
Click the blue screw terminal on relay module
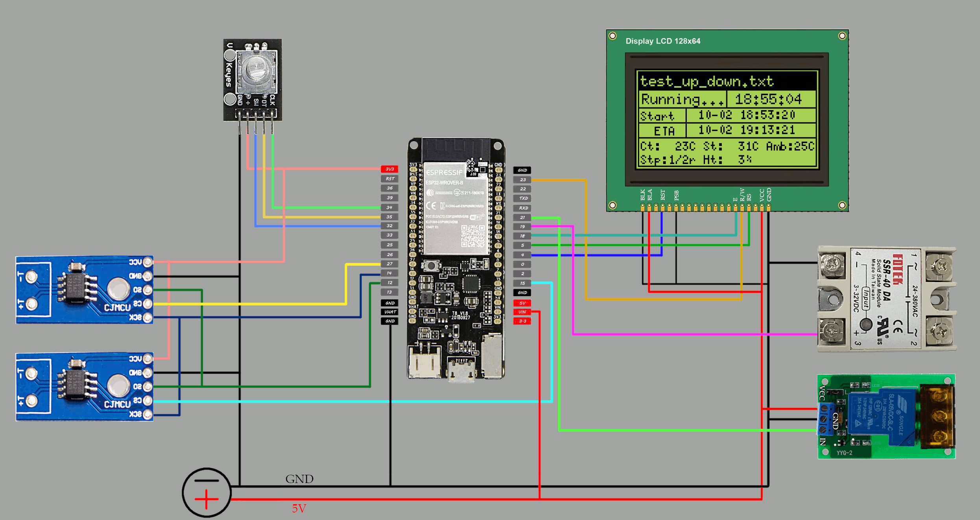tap(826, 419)
